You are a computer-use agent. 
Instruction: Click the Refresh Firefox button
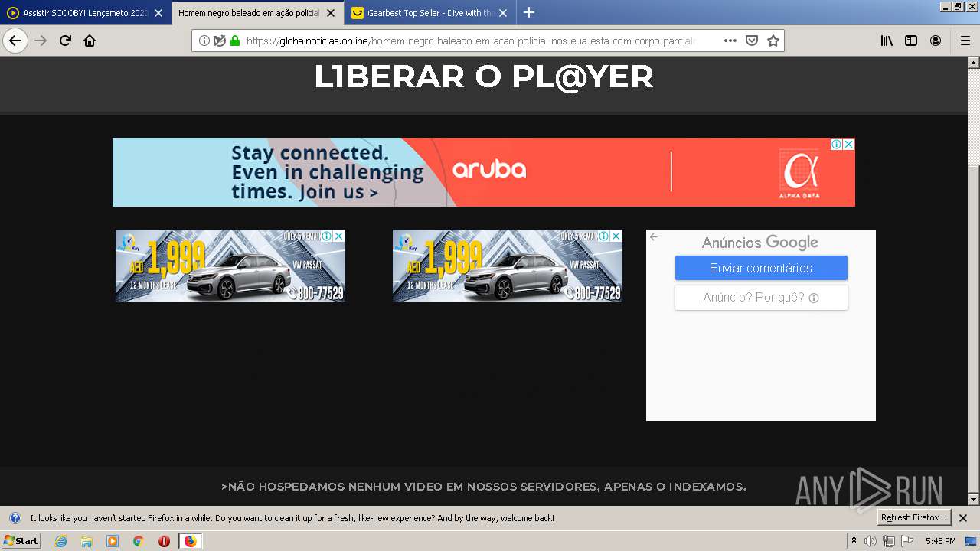913,518
